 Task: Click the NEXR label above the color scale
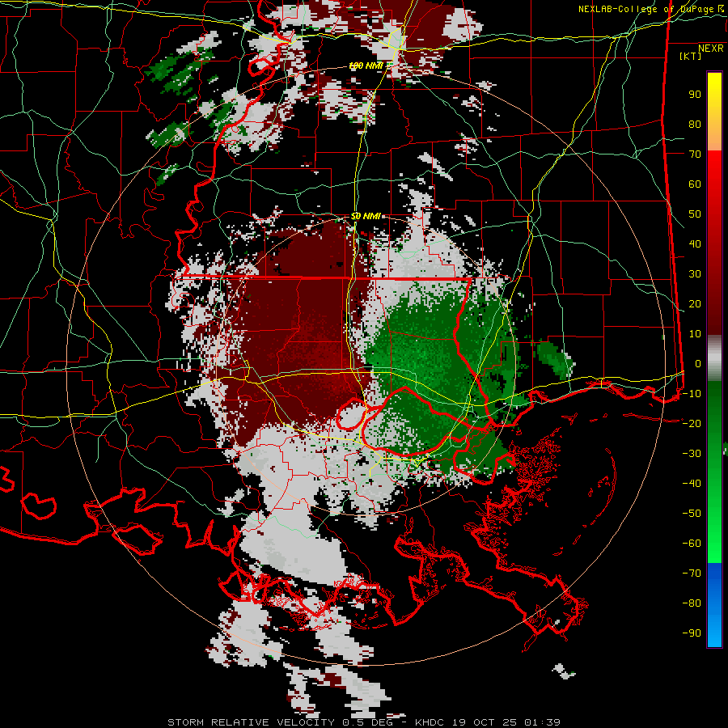(710, 49)
